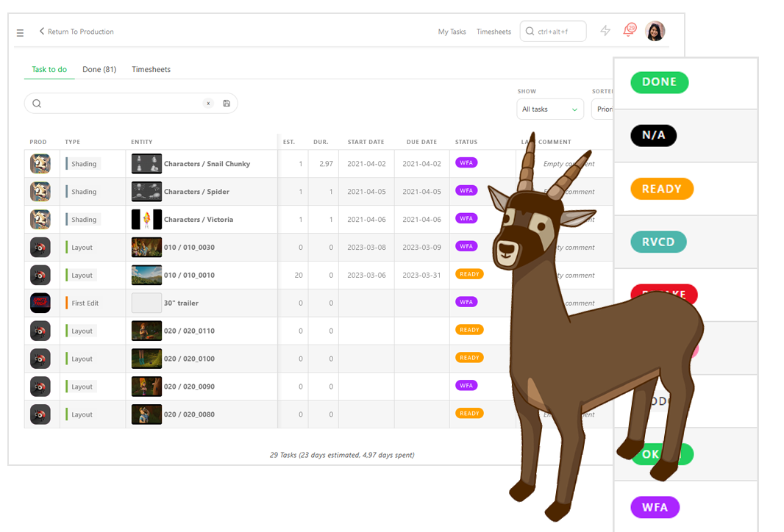Open the user avatar menu

pyautogui.click(x=655, y=31)
